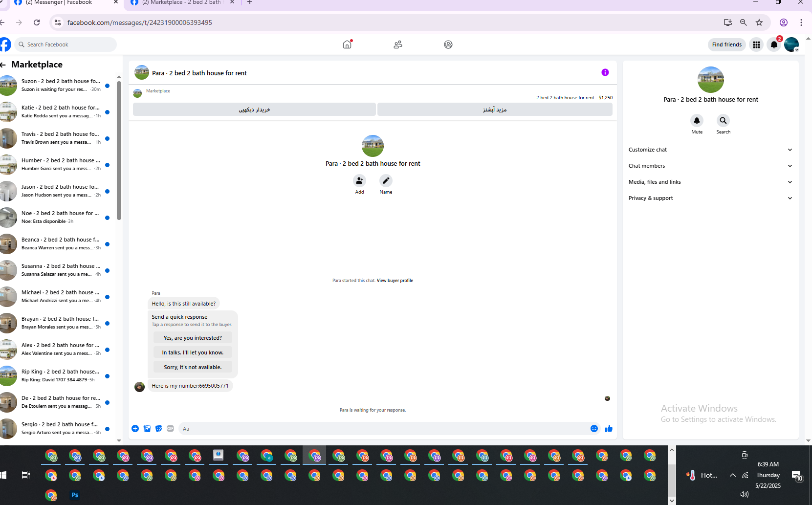Image resolution: width=812 pixels, height=505 pixels.
Task: Search in conversation magnifier icon
Action: click(723, 120)
